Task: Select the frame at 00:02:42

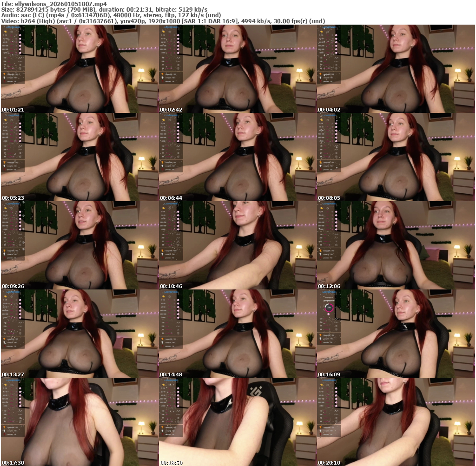Action: (238, 69)
